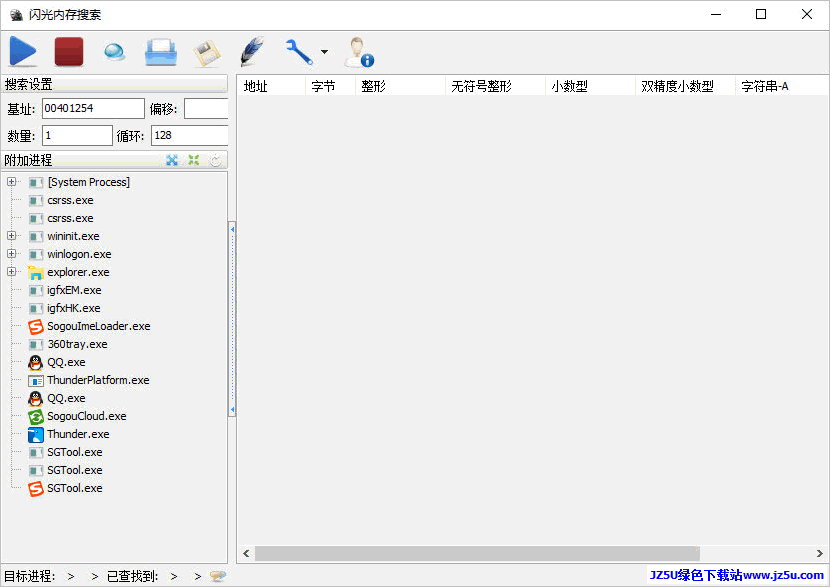Expand the [System Process] tree node

[x=11, y=182]
